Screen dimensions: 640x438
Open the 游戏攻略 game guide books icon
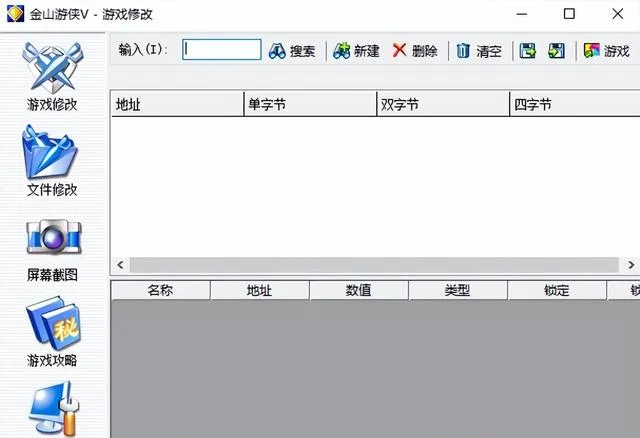click(52, 331)
